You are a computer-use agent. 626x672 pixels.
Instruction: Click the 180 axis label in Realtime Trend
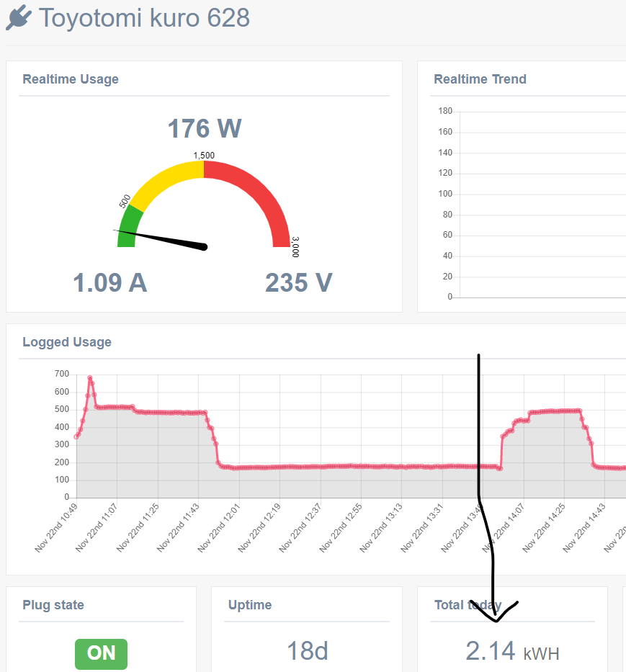[x=445, y=111]
